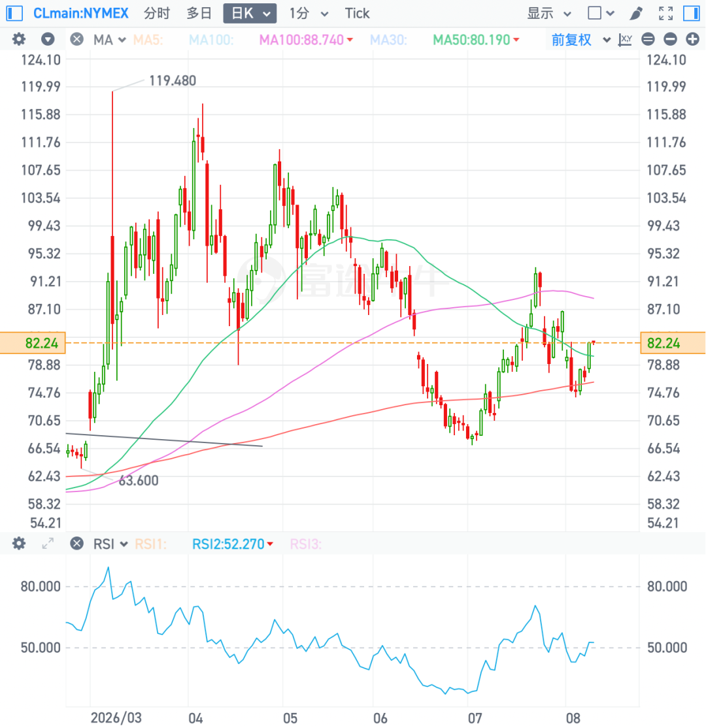Click the equal-sign reset zoom icon
Image resolution: width=706 pixels, height=728 pixels.
coord(648,39)
